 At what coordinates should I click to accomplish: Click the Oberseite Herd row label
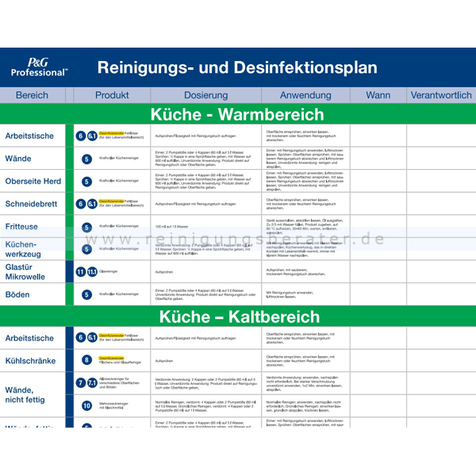(33, 181)
